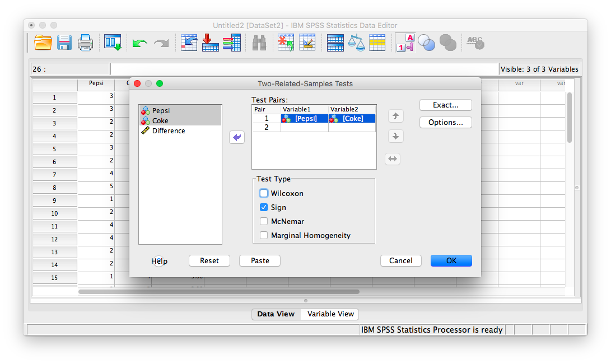Click the Value Labels icon in the toolbar
The height and width of the screenshot is (364, 611).
[404, 43]
